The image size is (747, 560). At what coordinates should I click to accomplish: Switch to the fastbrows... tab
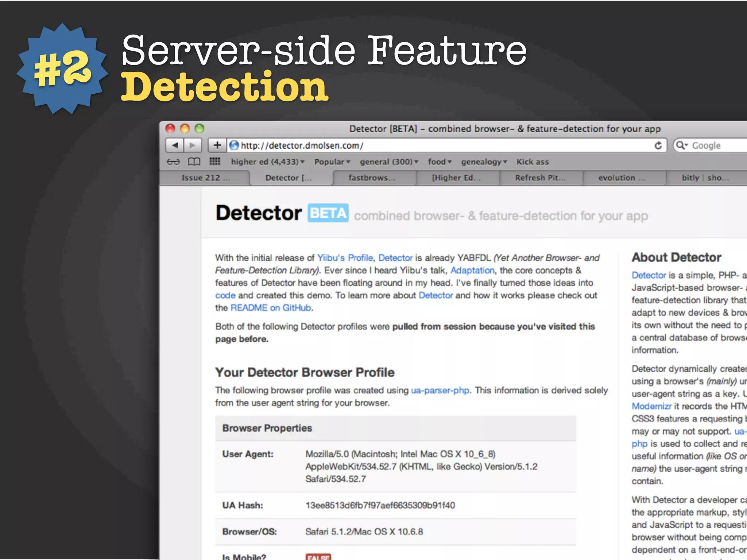tap(374, 178)
